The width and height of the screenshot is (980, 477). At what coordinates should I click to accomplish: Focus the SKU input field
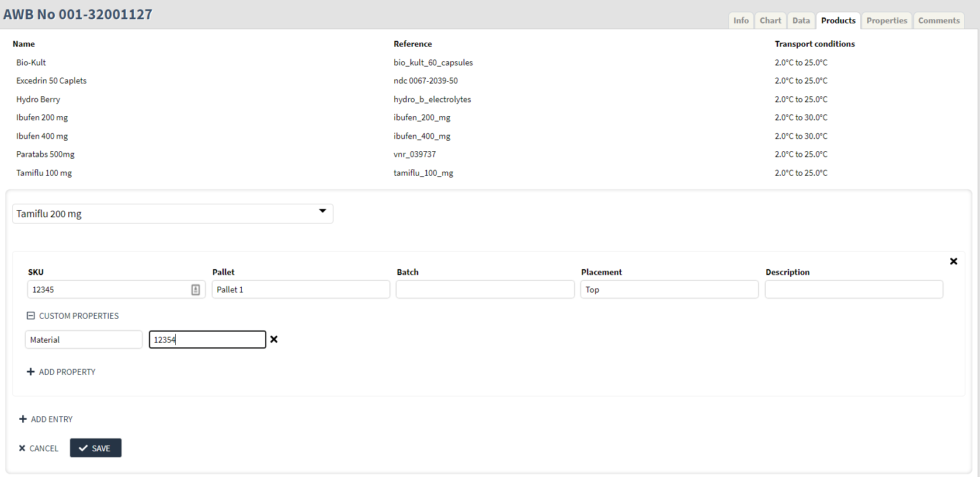[x=116, y=290]
